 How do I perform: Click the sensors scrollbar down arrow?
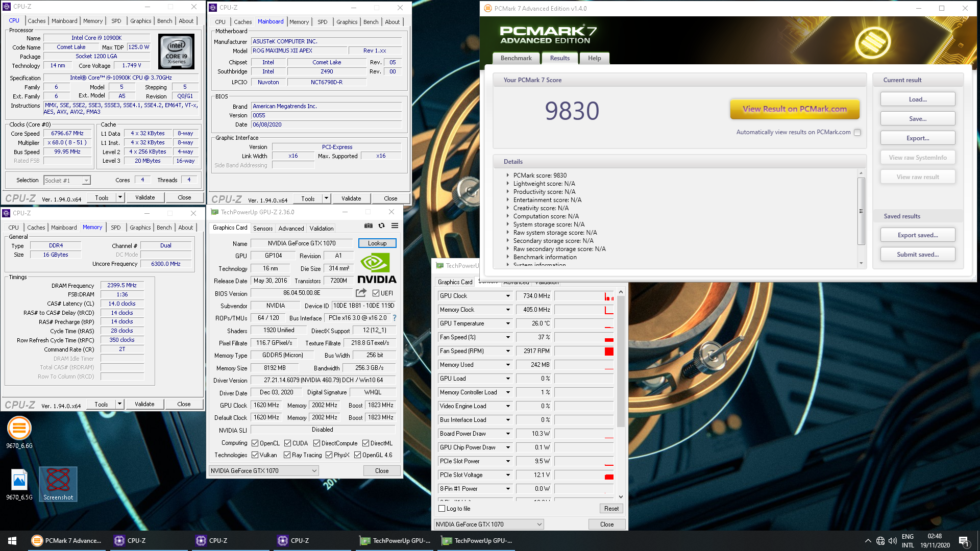point(621,496)
